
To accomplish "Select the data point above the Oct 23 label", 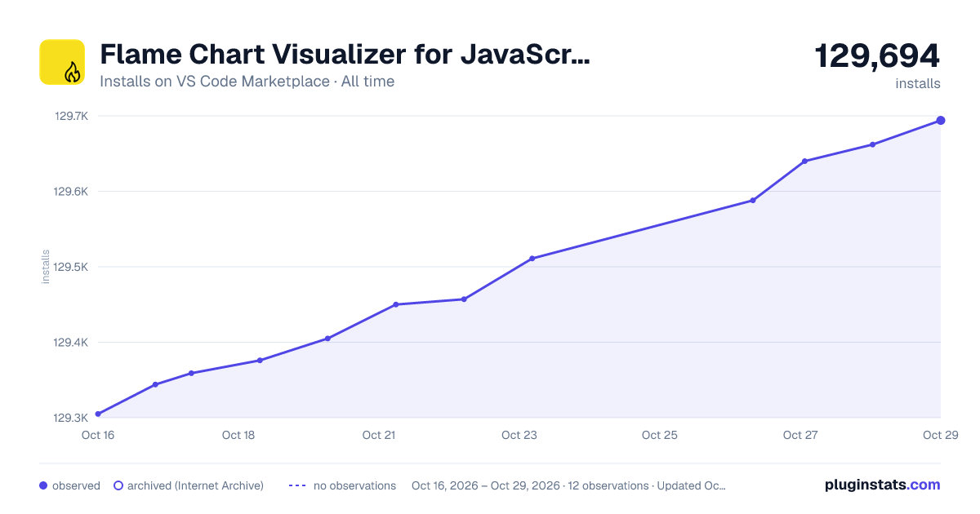I will [x=532, y=259].
